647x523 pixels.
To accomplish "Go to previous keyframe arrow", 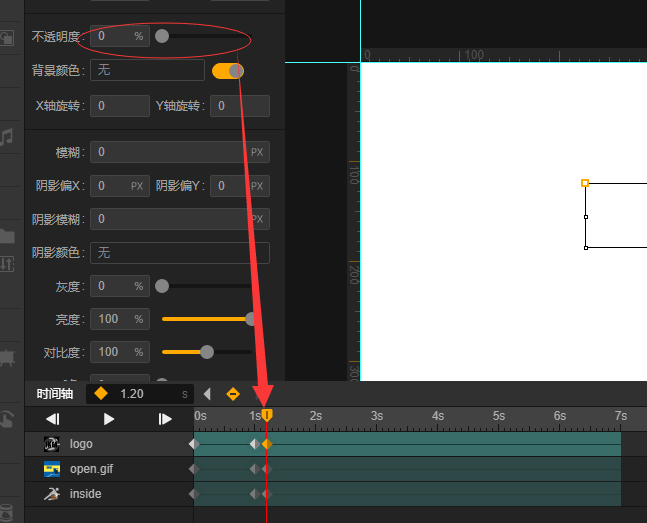I will point(208,394).
